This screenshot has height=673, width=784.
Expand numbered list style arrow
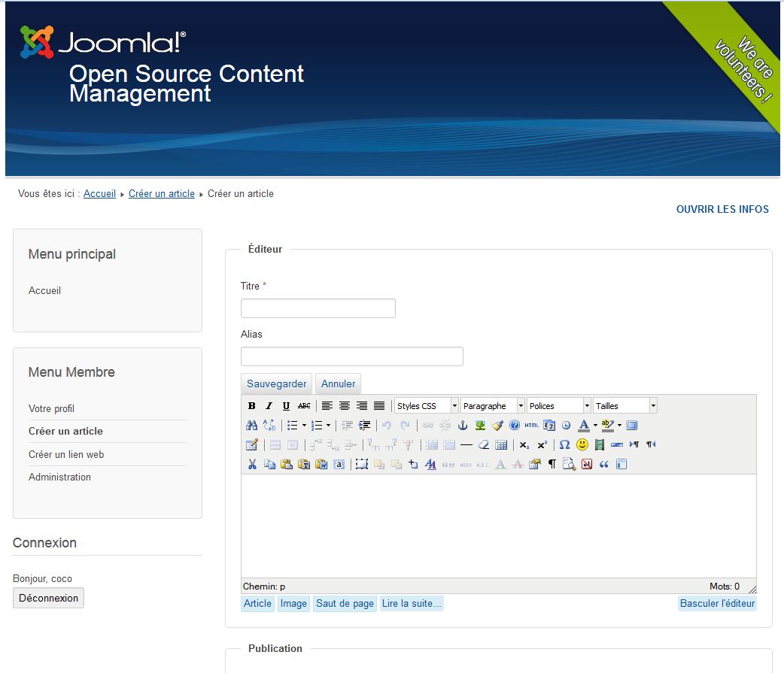(x=329, y=425)
